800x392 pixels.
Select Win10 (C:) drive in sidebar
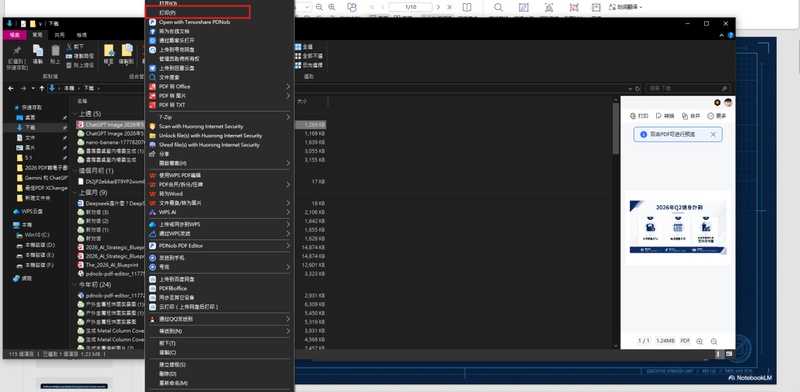(x=37, y=235)
